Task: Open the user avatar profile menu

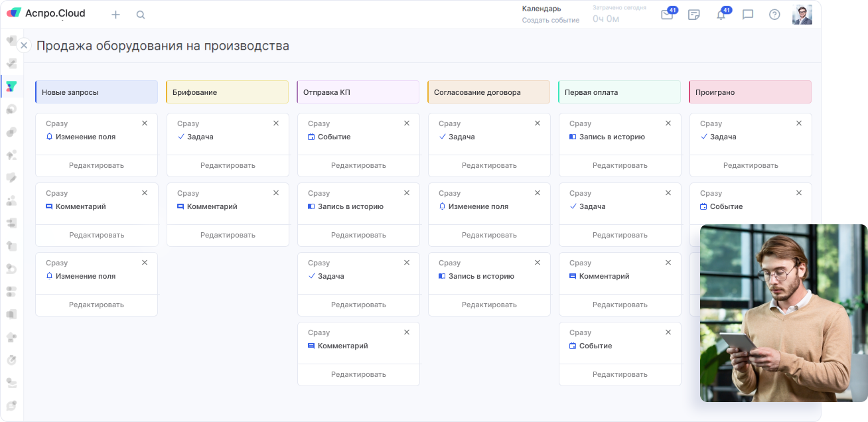Action: (802, 15)
